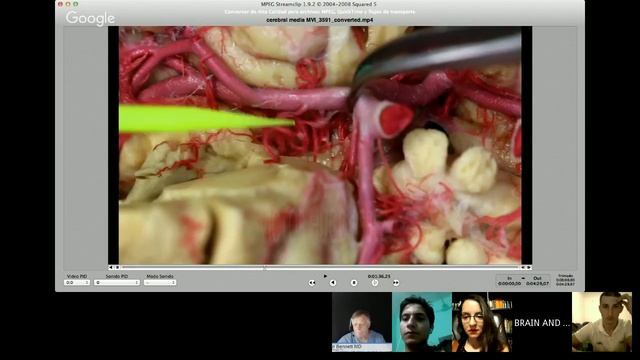This screenshot has width=640, height=360.
Task: Click the round play/pause button
Action: [375, 282]
